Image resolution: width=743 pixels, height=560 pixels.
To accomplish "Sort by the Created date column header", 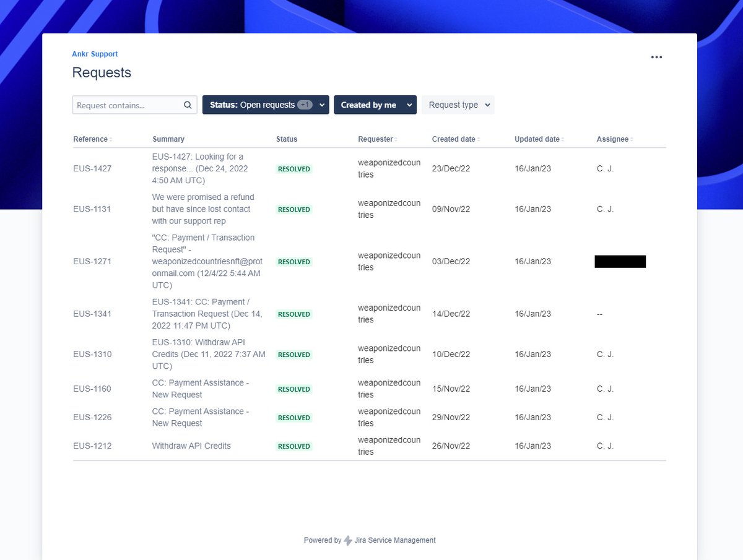I will 456,139.
